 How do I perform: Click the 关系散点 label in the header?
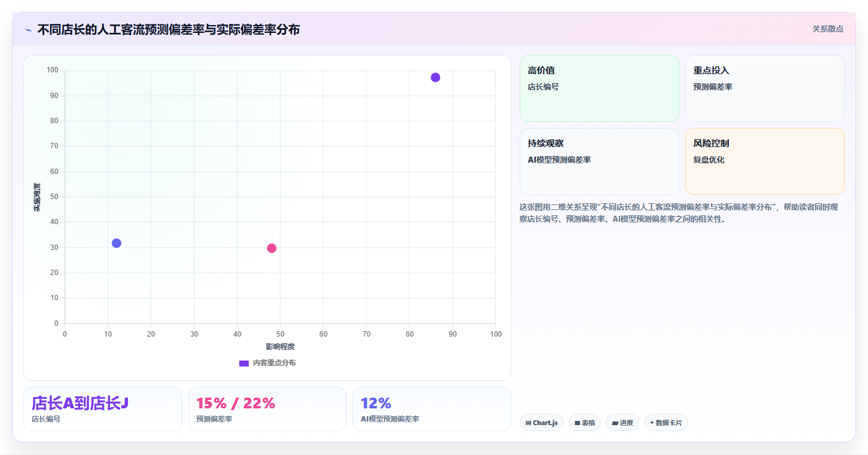tap(827, 29)
